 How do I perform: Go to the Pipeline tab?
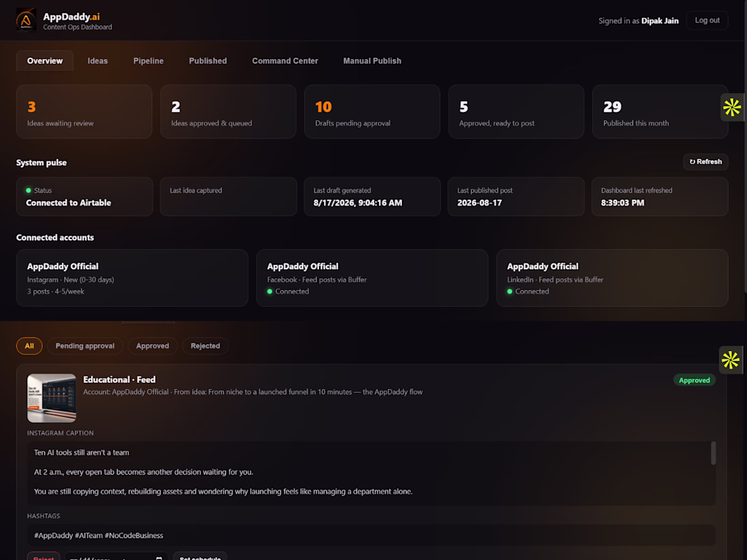pyautogui.click(x=148, y=61)
